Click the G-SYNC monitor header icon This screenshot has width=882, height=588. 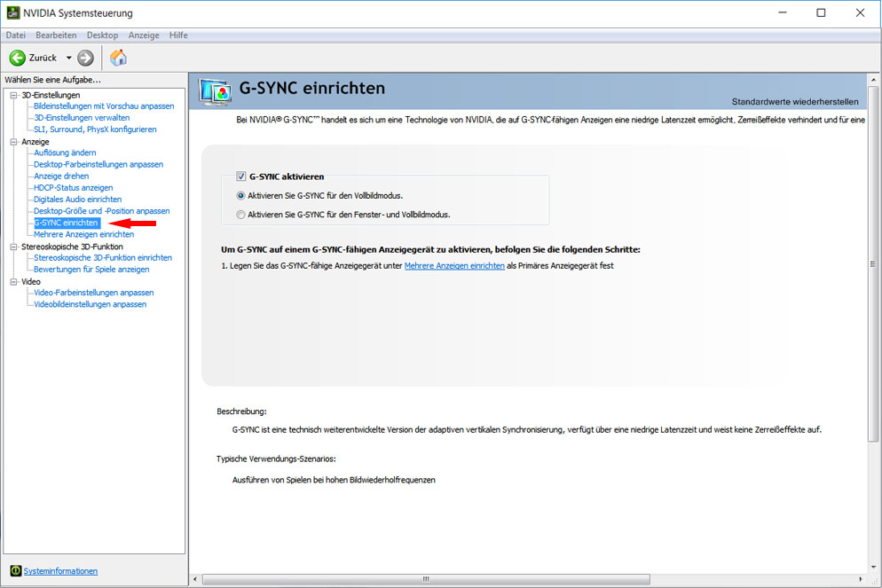[215, 93]
